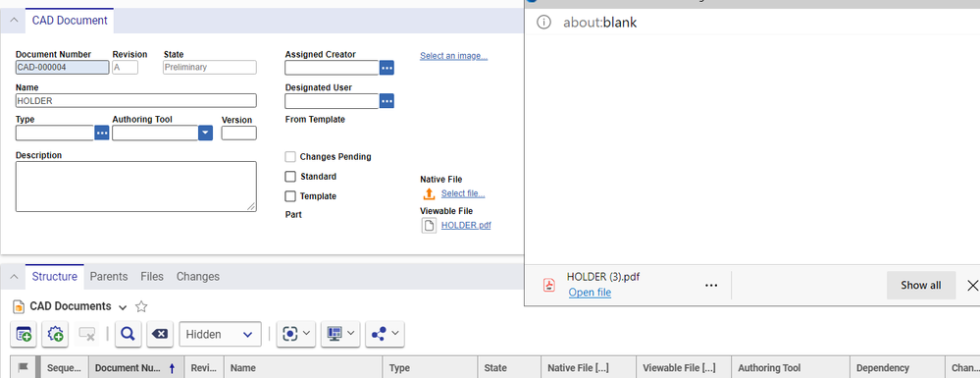980x378 pixels.
Task: Click the HOLDER.pdf document file icon
Action: click(429, 225)
